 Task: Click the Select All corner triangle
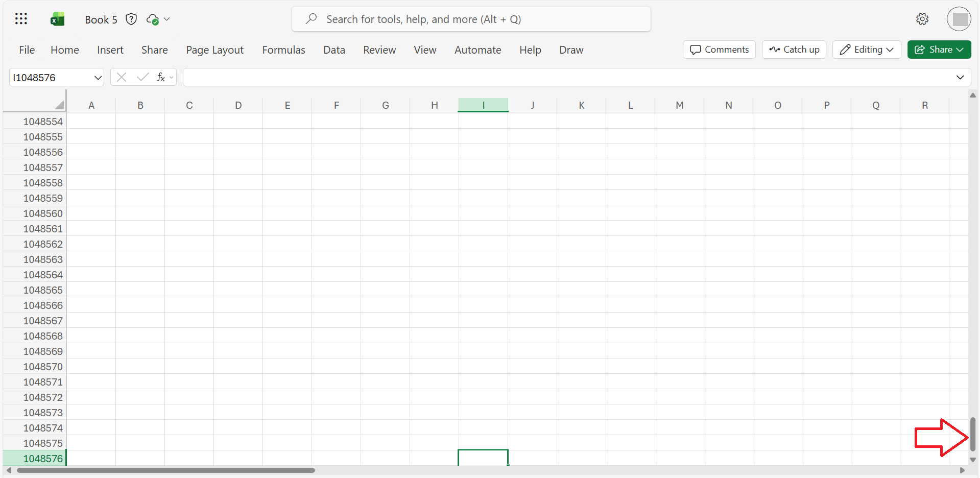point(59,105)
